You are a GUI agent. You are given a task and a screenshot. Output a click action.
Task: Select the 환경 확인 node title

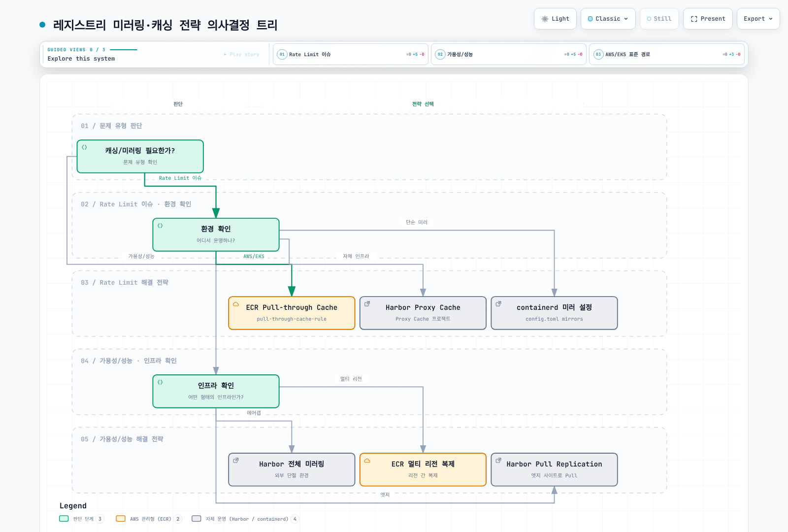click(216, 229)
